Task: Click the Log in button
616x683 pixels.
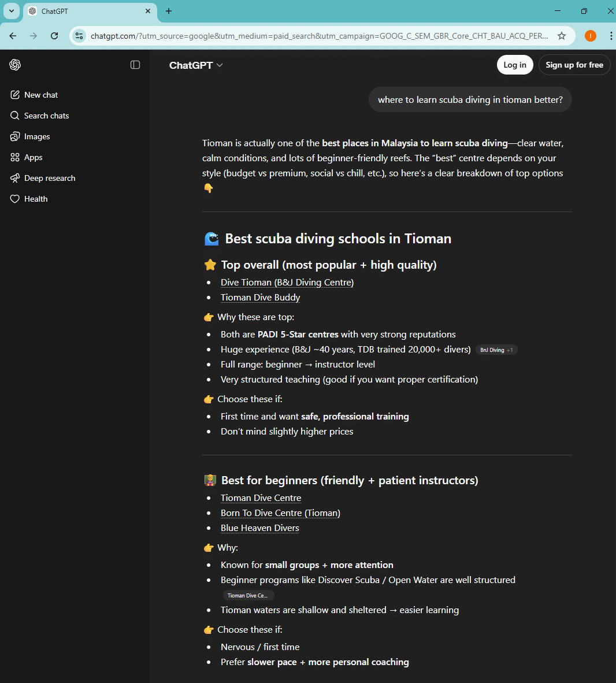Action: tap(515, 65)
